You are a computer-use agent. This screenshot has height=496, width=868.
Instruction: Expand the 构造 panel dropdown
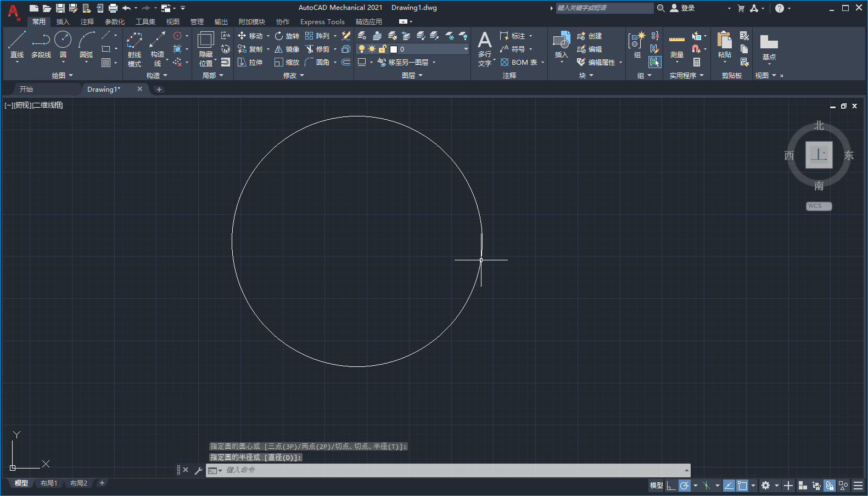[156, 75]
